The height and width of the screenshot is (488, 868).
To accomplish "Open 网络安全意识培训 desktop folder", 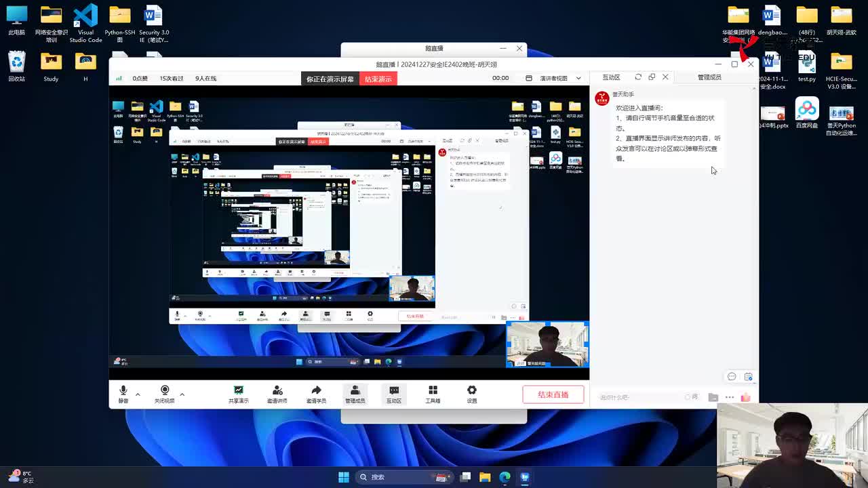I will (x=52, y=24).
